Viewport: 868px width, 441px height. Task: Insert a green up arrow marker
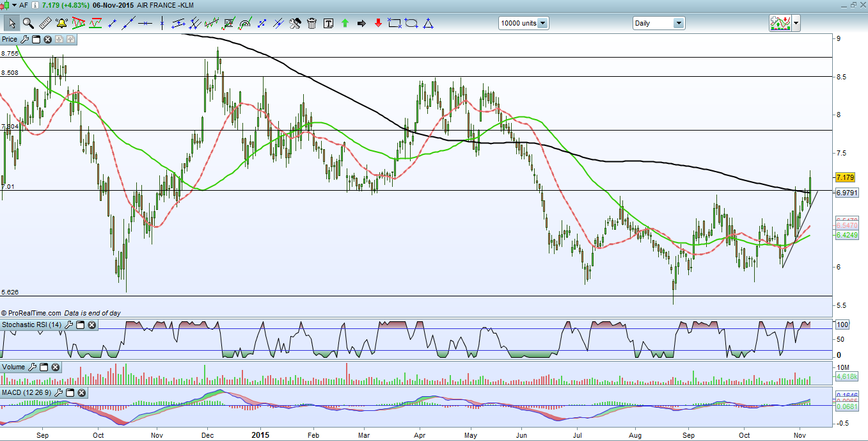pos(345,24)
